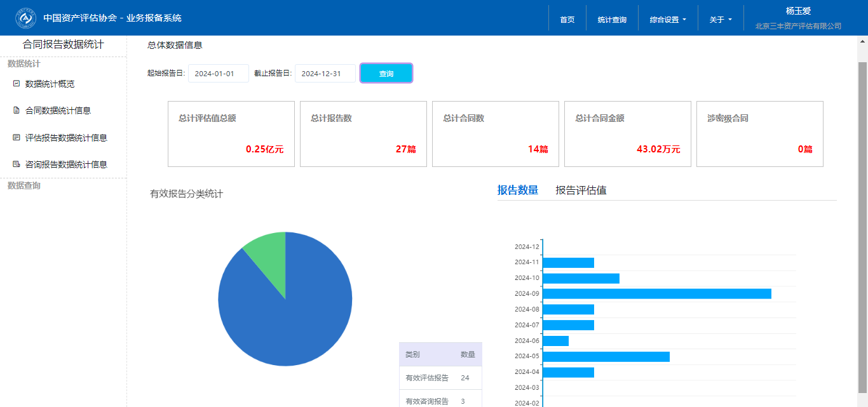The width and height of the screenshot is (868, 407).
Task: Expand the 综合设置 dropdown menu
Action: (x=668, y=20)
